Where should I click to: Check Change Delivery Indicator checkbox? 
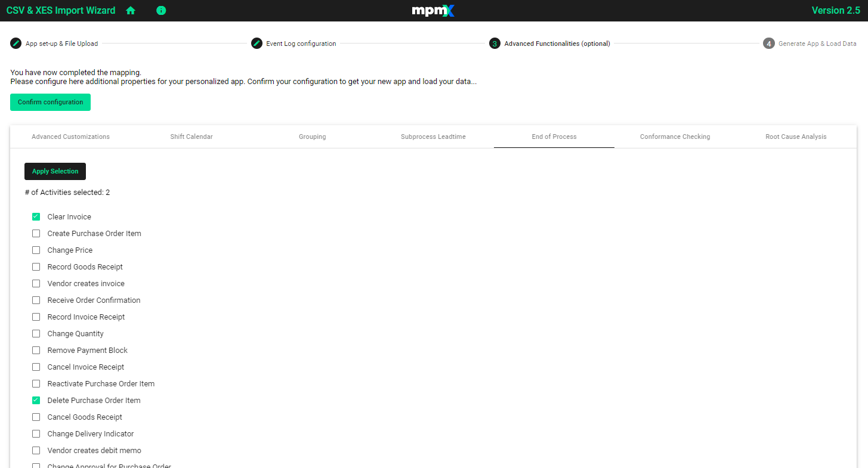(x=36, y=433)
